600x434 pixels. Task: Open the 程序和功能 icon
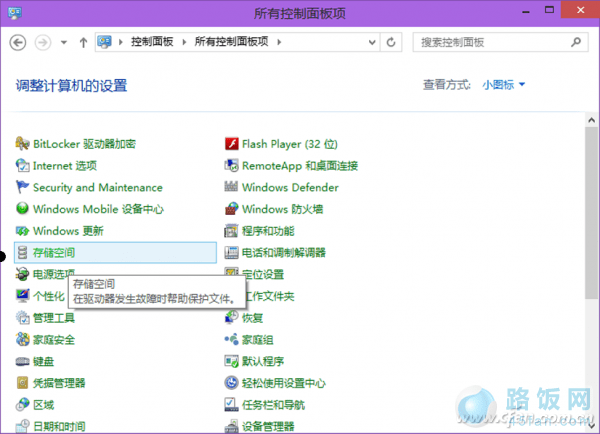232,231
